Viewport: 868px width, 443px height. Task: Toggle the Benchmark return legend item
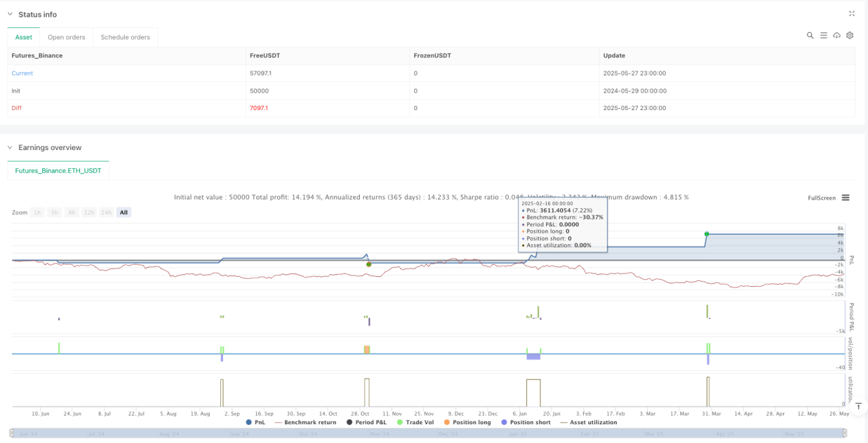pyautogui.click(x=306, y=422)
